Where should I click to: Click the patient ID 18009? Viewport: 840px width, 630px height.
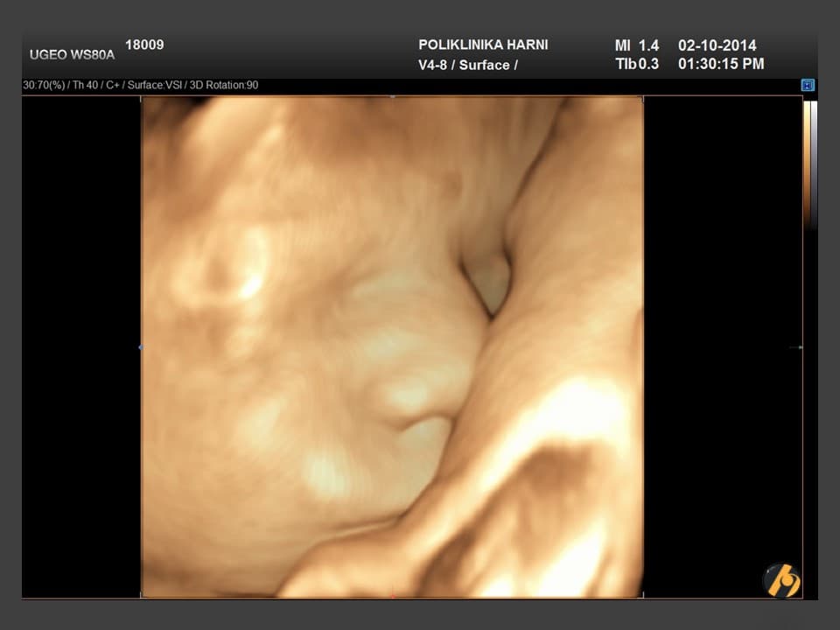(144, 45)
